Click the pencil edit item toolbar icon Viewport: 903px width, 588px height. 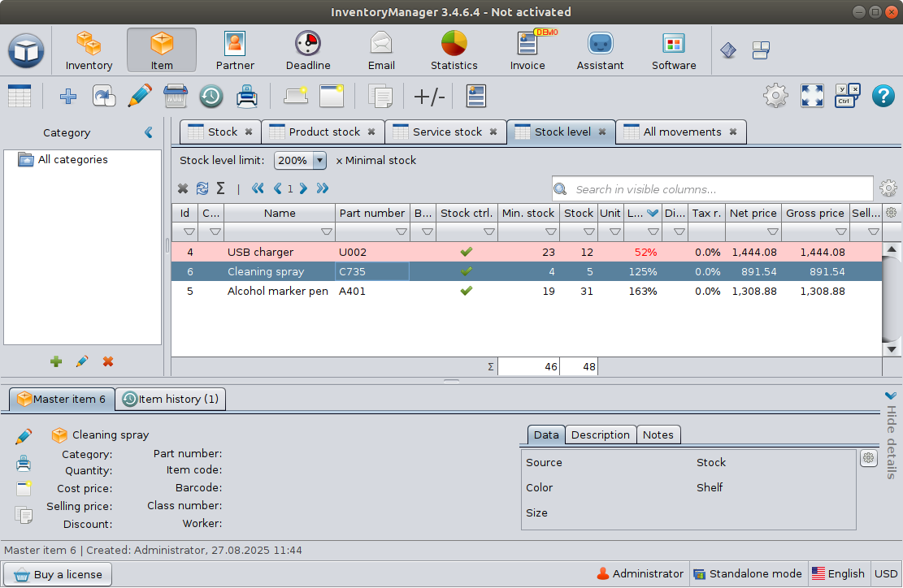(139, 96)
